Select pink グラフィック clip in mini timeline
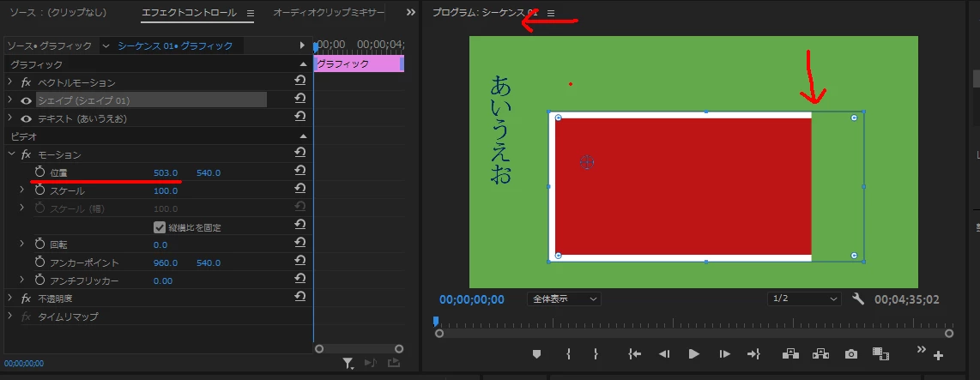The height and width of the screenshot is (380, 980). pyautogui.click(x=359, y=63)
